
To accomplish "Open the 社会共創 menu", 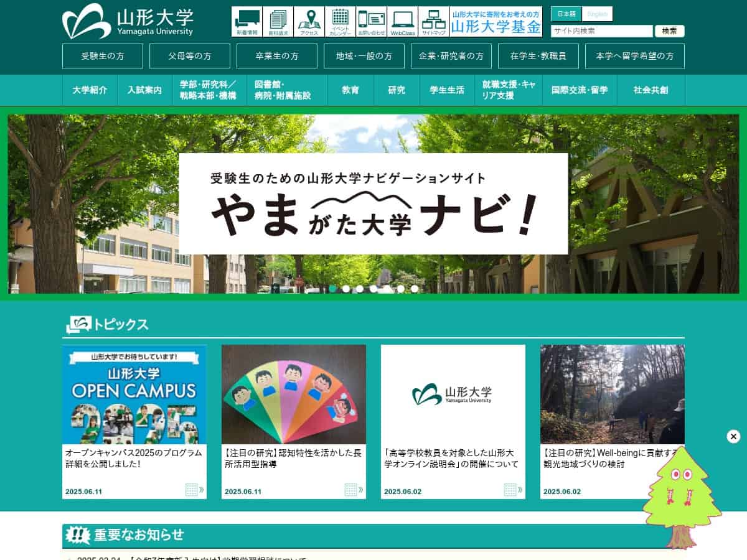I will [x=651, y=90].
